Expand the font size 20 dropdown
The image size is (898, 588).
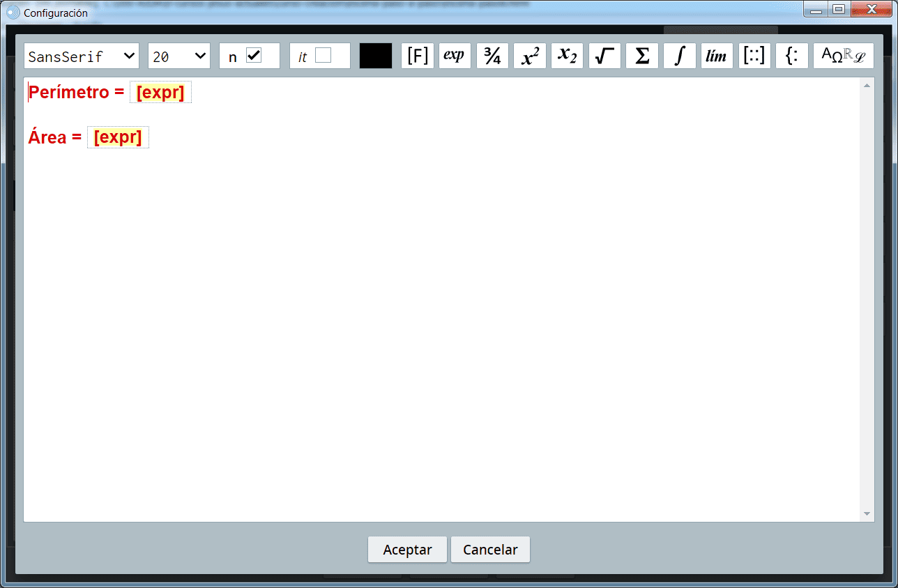[x=179, y=56]
